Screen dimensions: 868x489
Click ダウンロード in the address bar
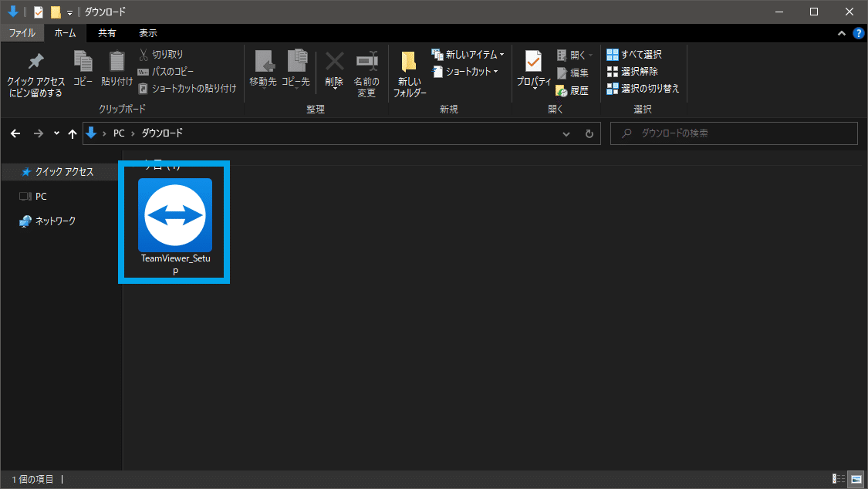tap(162, 133)
